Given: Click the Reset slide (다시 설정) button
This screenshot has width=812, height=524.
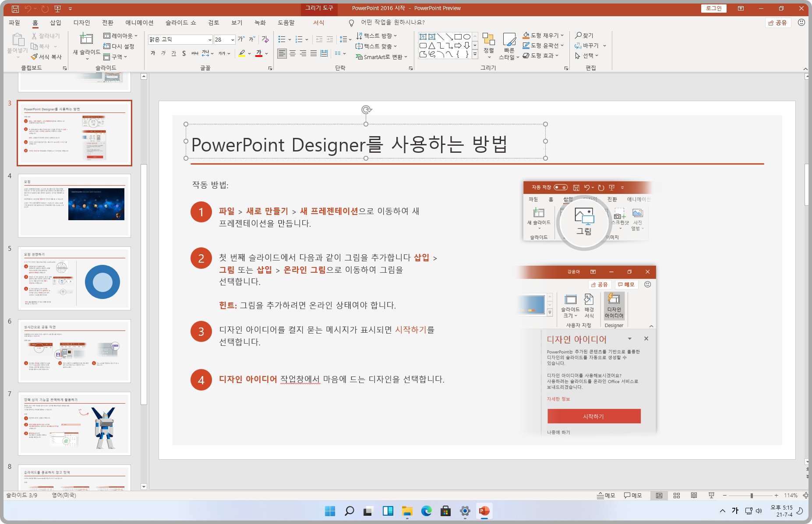Looking at the screenshot, I should (x=119, y=46).
